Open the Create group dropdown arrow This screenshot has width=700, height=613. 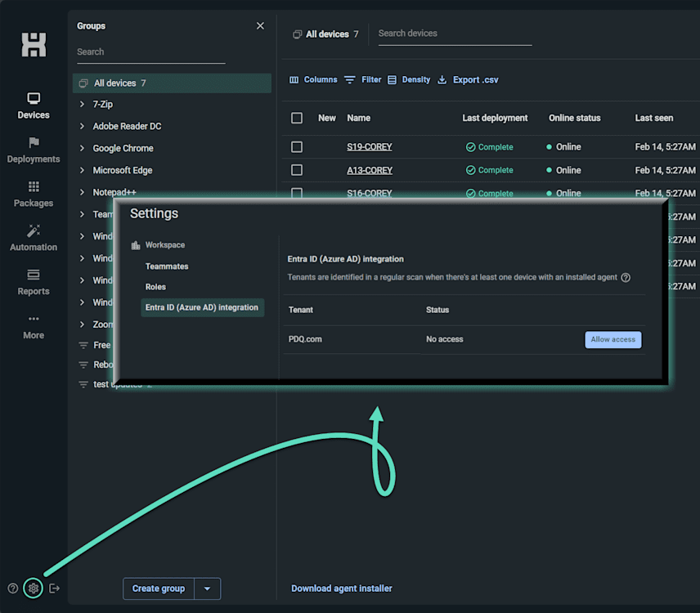pos(207,589)
